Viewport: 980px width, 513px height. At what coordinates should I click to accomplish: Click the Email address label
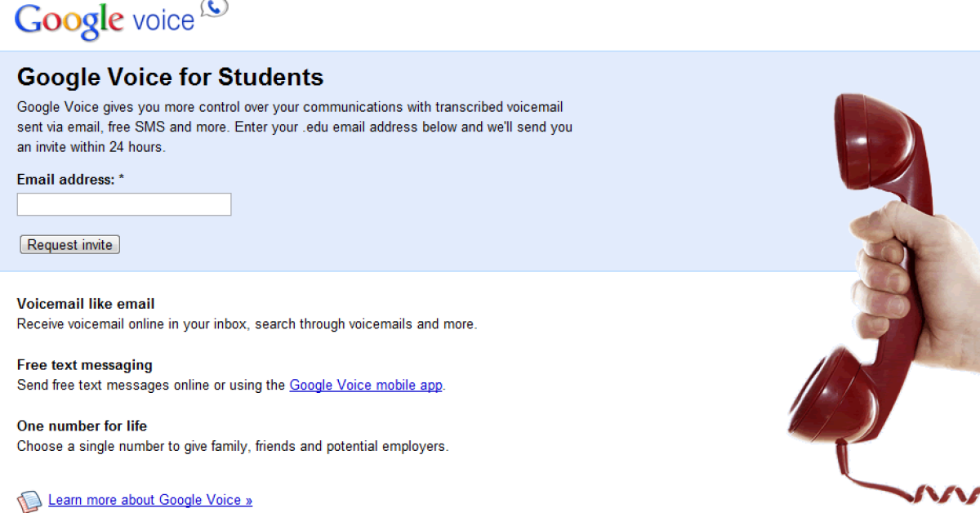point(65,179)
